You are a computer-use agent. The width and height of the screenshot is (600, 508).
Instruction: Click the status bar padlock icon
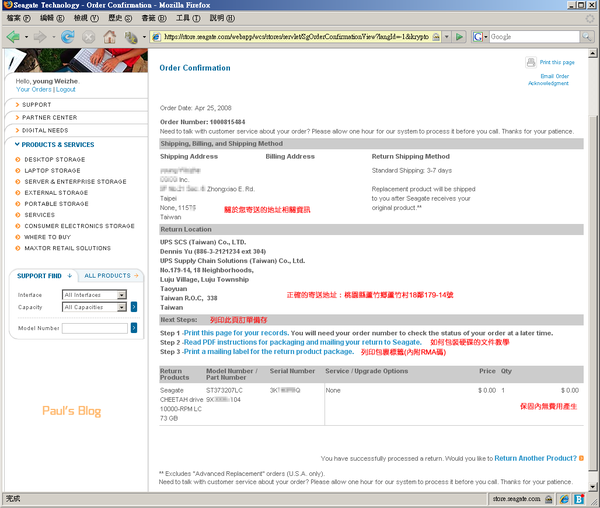pos(548,499)
